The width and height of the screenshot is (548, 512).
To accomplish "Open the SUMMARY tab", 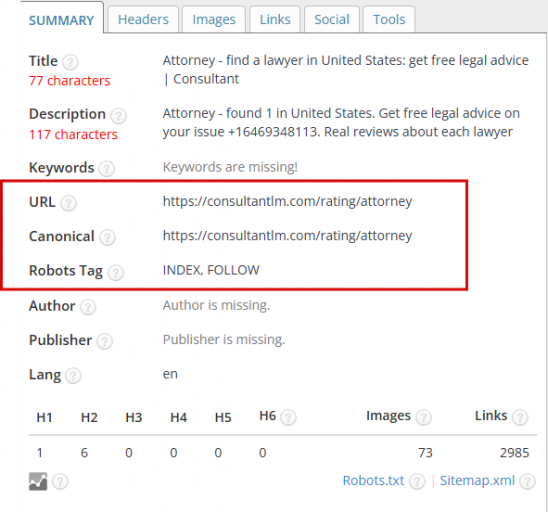I will pos(62,20).
